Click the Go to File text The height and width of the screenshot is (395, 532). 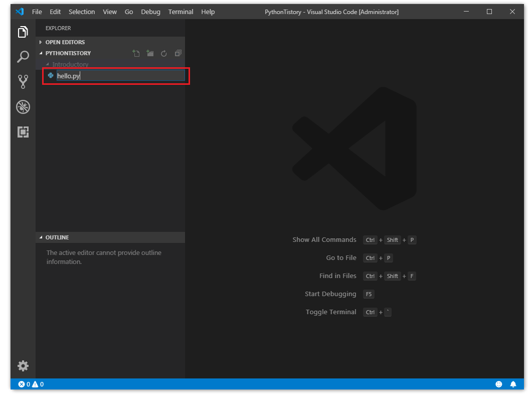[x=341, y=258]
